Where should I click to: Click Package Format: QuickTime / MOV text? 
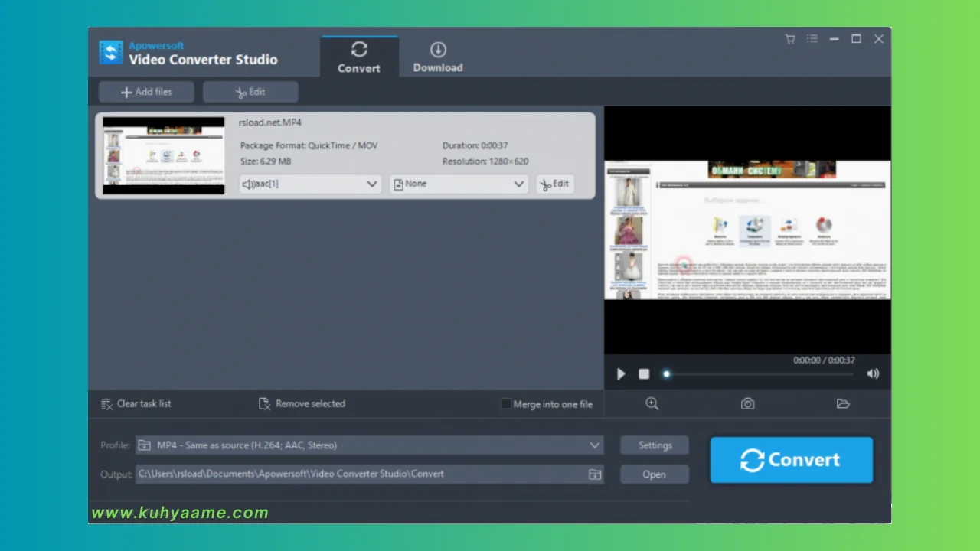[x=309, y=145]
